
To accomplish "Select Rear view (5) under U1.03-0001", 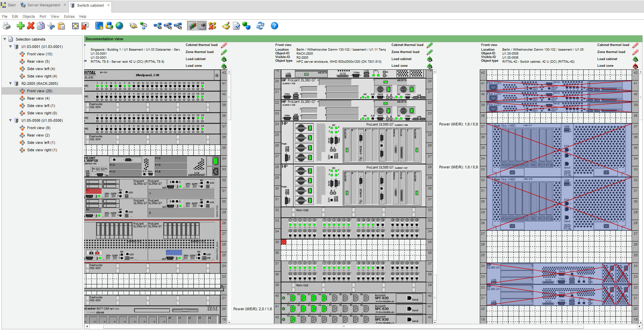I will [x=38, y=61].
